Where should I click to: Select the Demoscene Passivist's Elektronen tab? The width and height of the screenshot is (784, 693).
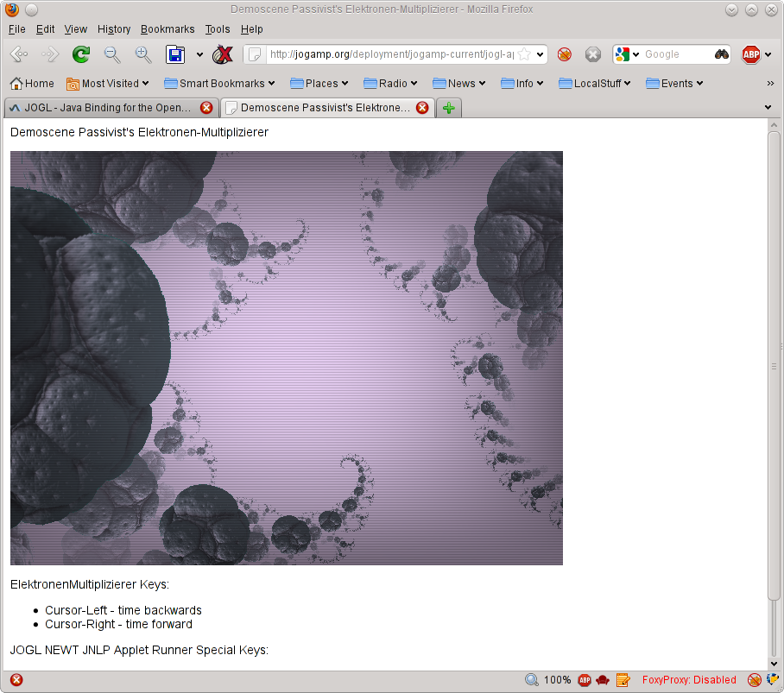[x=327, y=107]
